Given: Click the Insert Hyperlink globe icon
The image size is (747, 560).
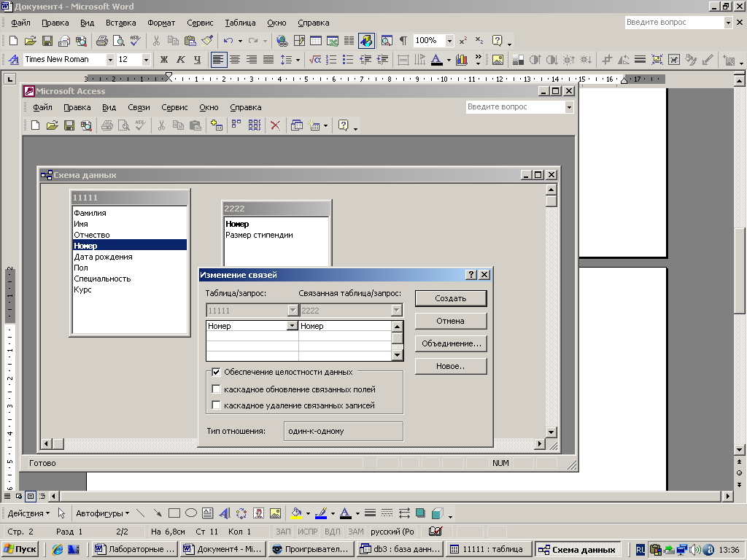Looking at the screenshot, I should pos(282,41).
